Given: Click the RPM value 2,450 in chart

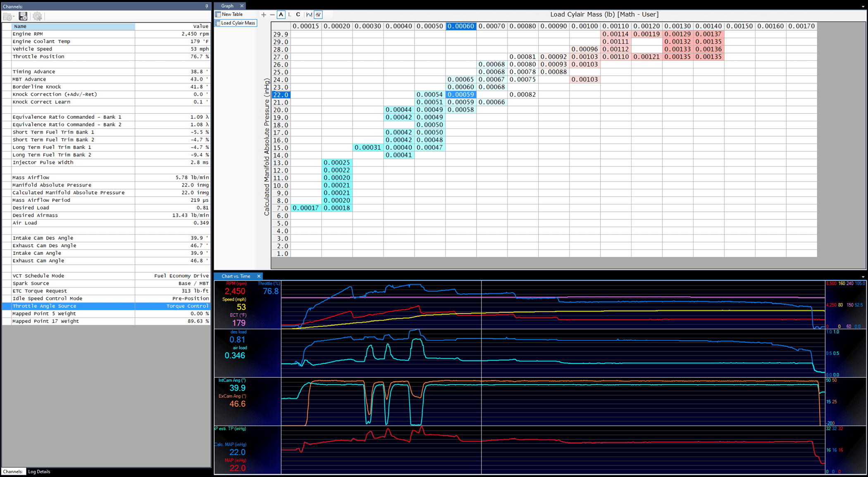Looking at the screenshot, I should [x=235, y=291].
